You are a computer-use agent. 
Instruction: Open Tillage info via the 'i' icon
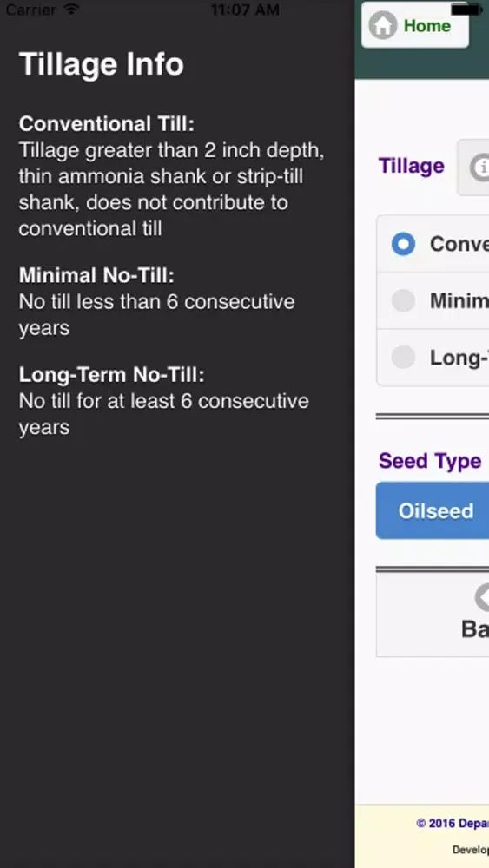tap(479, 168)
